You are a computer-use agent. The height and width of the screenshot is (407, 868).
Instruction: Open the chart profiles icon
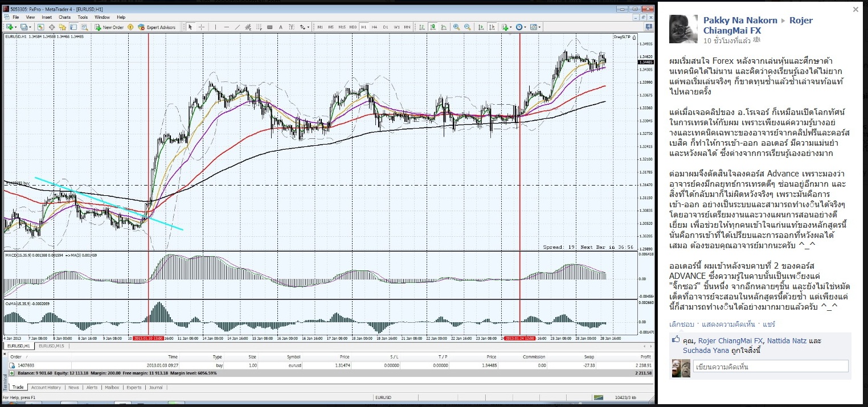pos(25,27)
